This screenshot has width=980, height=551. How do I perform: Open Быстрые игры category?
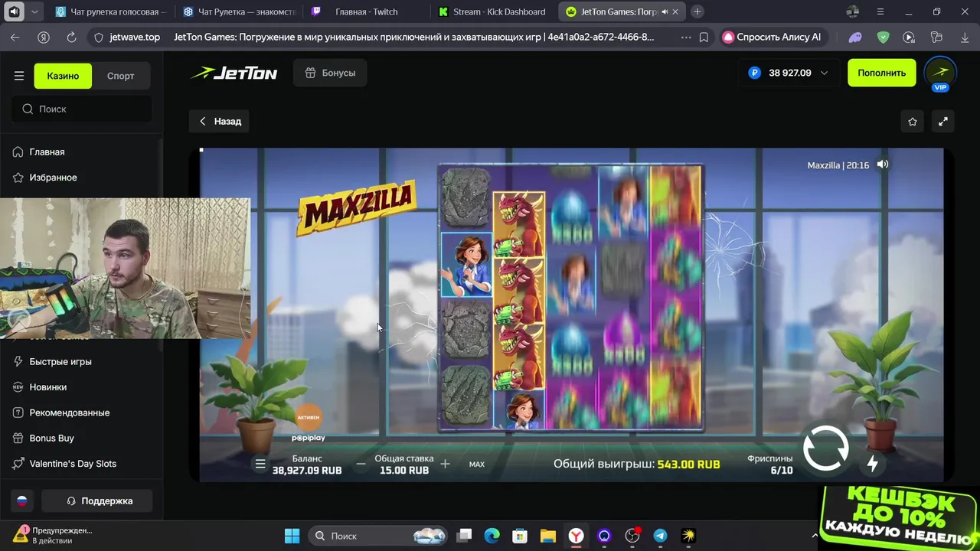click(x=60, y=361)
